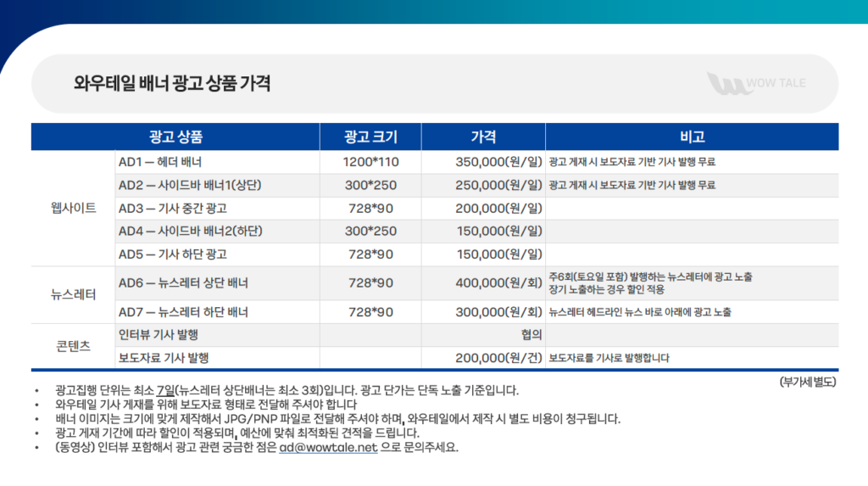
Task: Select the AD7 size '728*90' cell
Action: [370, 312]
